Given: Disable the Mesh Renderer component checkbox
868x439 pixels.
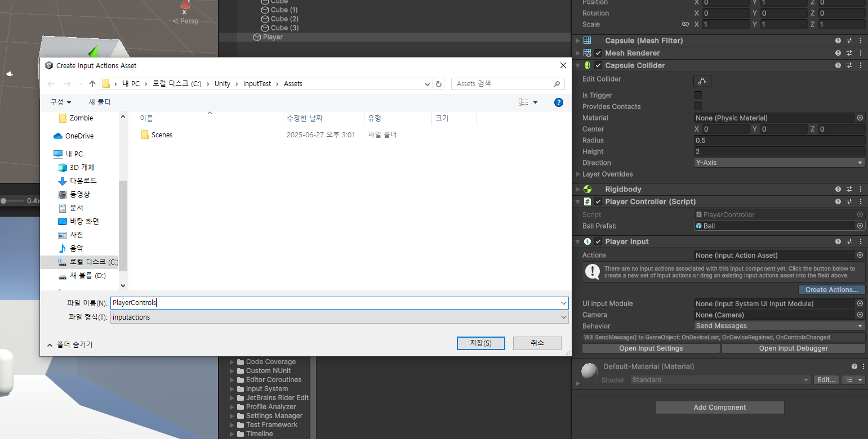Looking at the screenshot, I should pyautogui.click(x=598, y=53).
